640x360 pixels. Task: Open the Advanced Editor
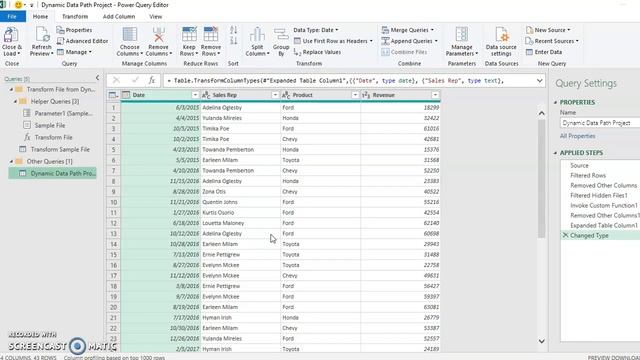click(x=83, y=41)
